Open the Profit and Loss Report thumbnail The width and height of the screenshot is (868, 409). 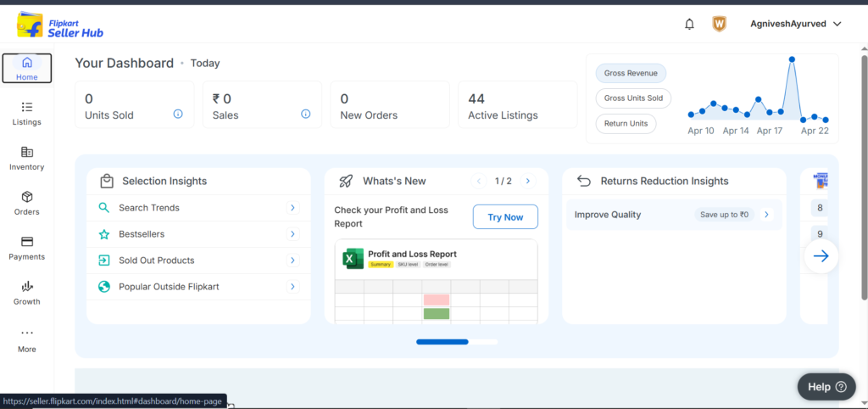point(437,282)
